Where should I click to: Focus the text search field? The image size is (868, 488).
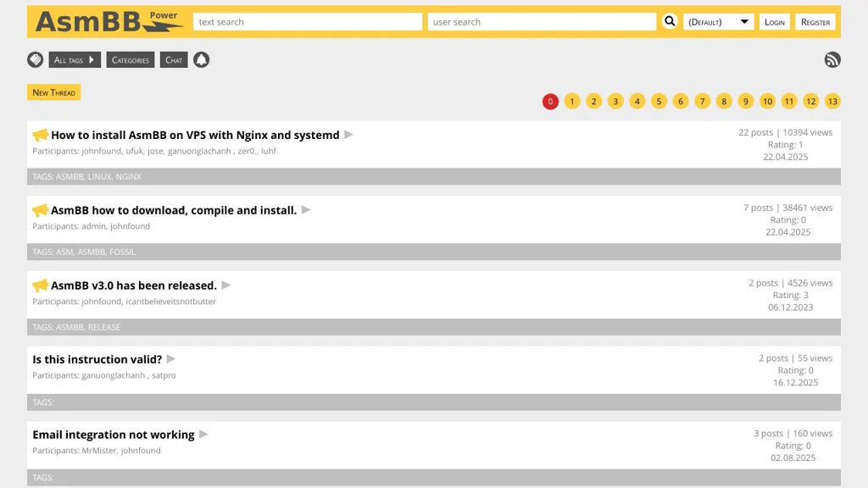308,22
